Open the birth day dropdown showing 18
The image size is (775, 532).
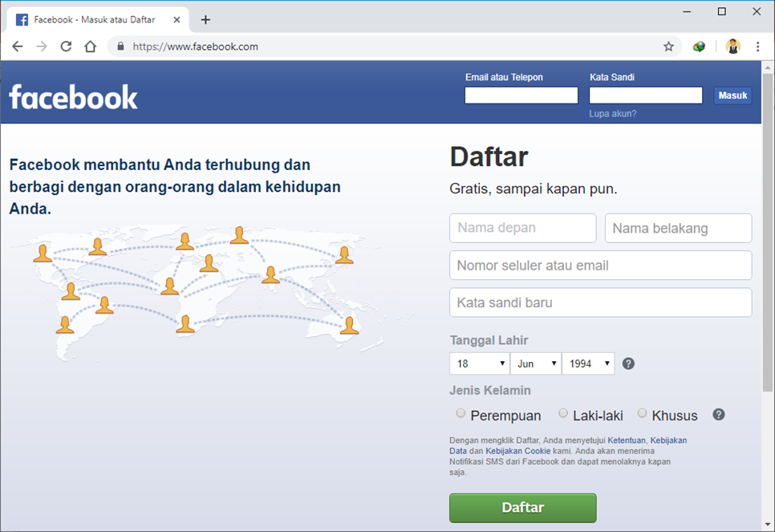[479, 363]
